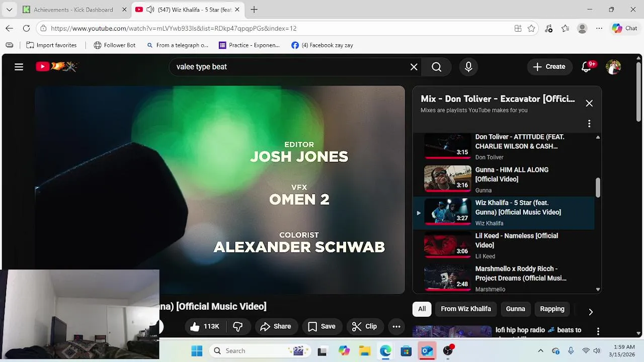
Task: Open options for lofi hip hop radio
Action: tap(598, 331)
